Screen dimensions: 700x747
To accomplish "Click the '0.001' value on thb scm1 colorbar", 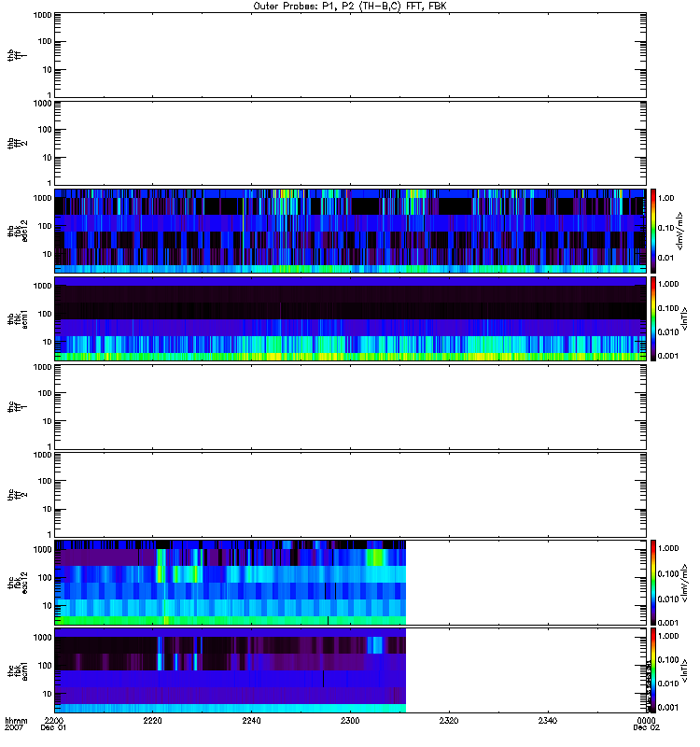I will point(668,356).
